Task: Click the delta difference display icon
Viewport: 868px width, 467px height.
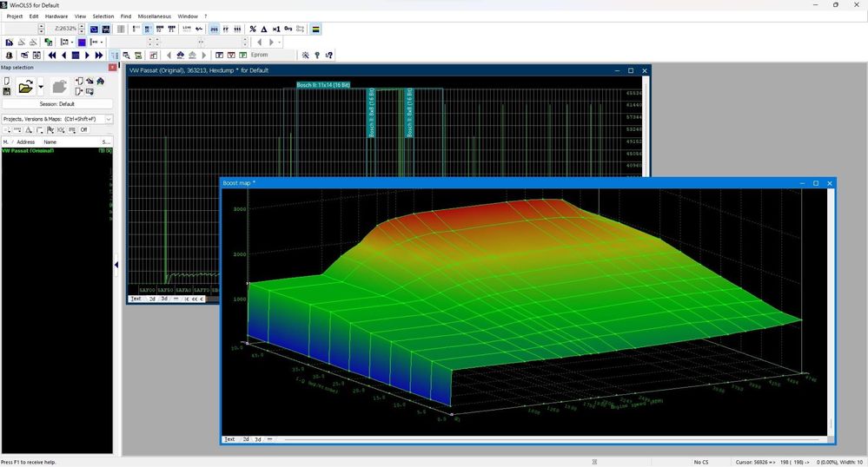Action: [x=264, y=29]
